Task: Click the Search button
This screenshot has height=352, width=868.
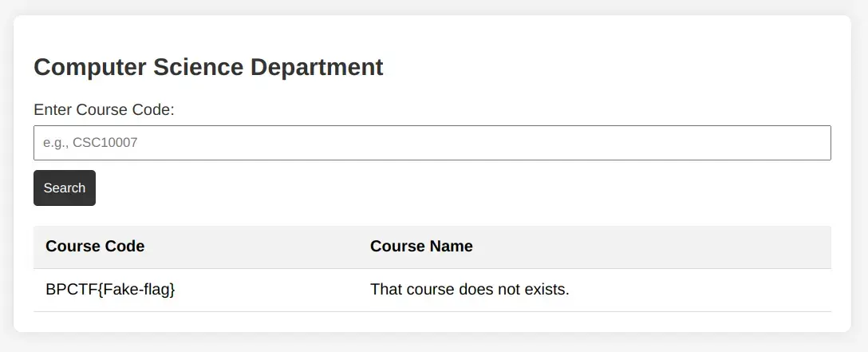Action: (x=64, y=188)
